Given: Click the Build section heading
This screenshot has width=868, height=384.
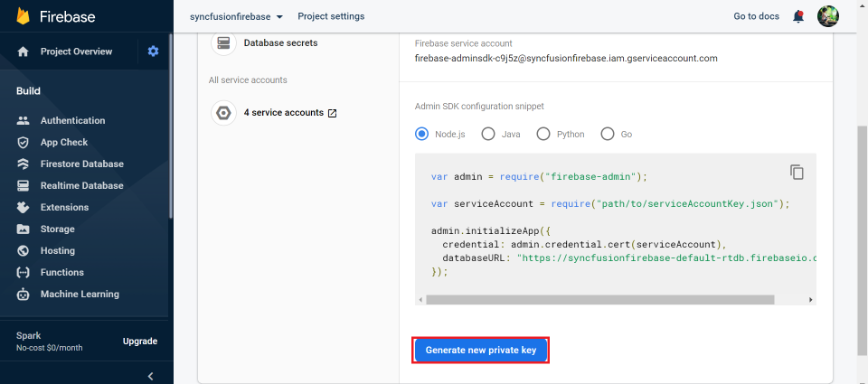Looking at the screenshot, I should [x=28, y=90].
